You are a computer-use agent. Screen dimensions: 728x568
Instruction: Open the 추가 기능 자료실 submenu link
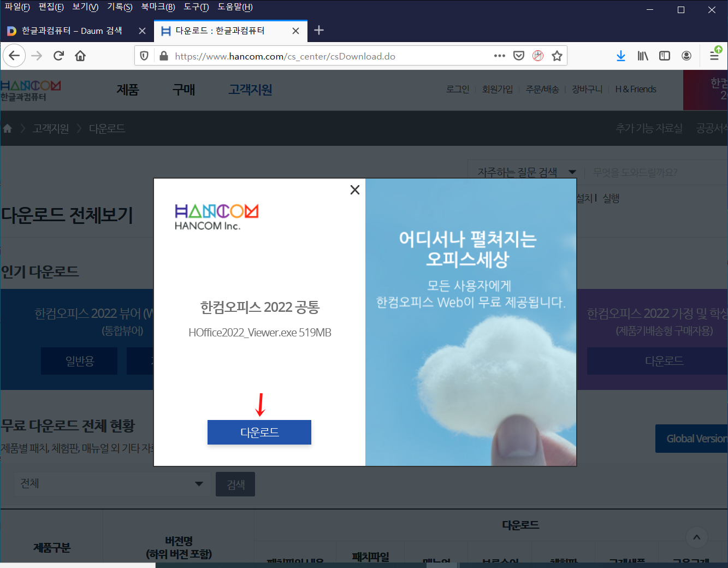pyautogui.click(x=649, y=128)
